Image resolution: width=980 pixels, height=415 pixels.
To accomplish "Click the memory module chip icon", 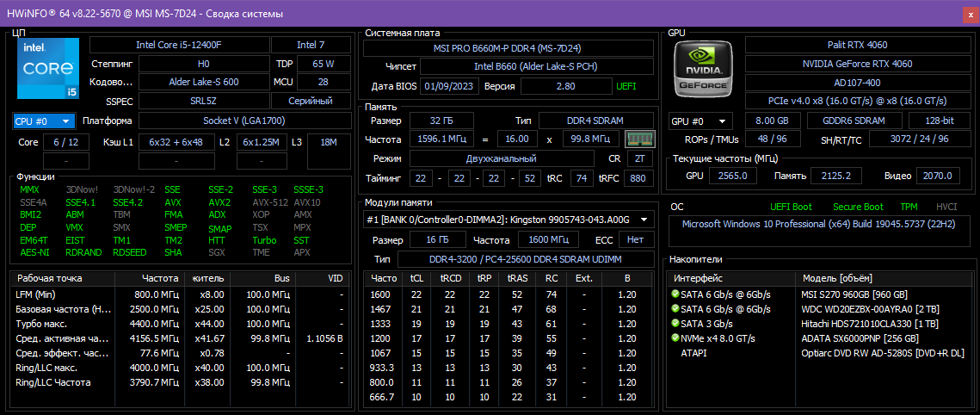I will [639, 139].
